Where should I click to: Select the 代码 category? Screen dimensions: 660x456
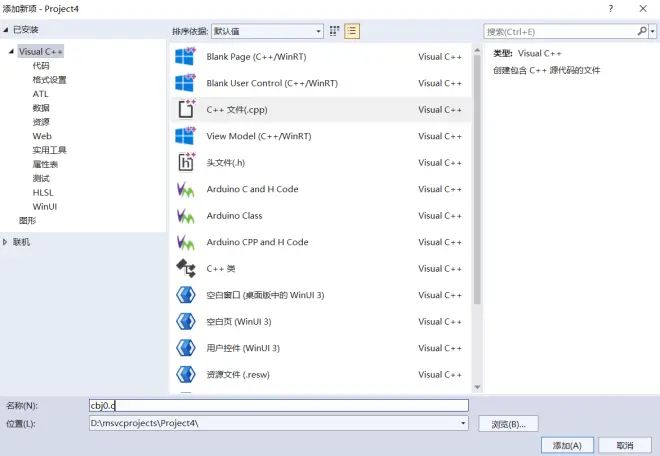click(41, 66)
